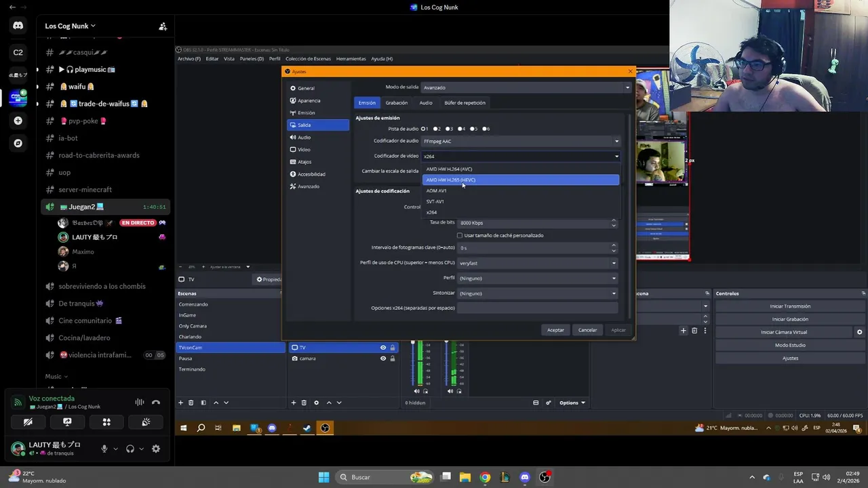868x488 pixels.
Task: Open the Discord soundboard button
Action: tap(146, 422)
